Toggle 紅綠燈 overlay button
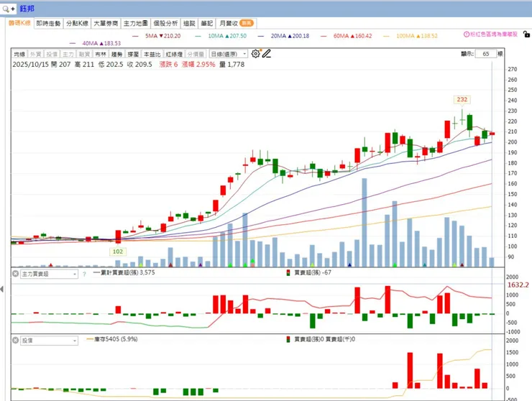 tap(174, 55)
